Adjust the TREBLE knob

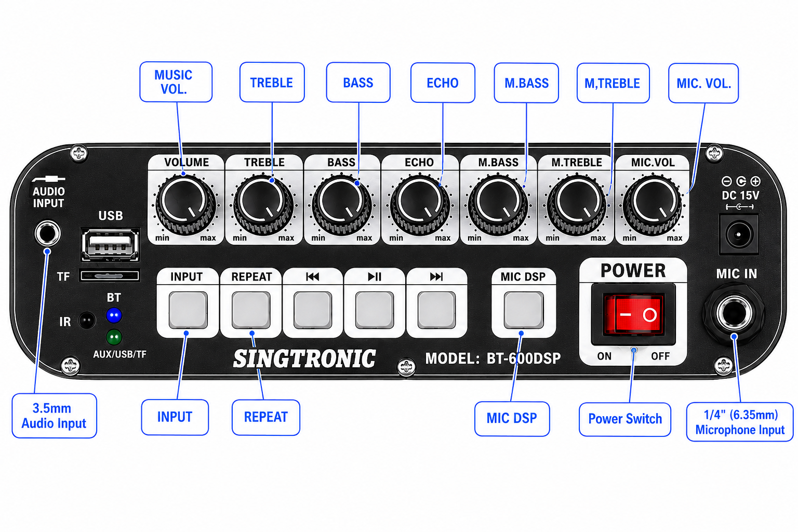pyautogui.click(x=264, y=204)
